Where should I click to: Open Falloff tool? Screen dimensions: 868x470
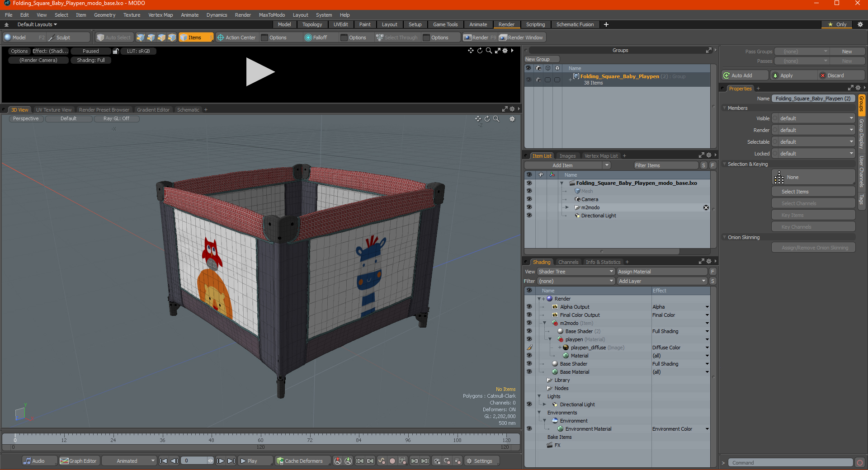(316, 38)
